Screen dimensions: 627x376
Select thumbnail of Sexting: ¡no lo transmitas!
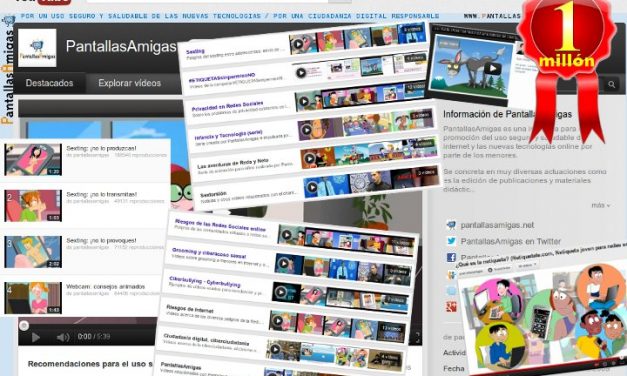pos(33,206)
